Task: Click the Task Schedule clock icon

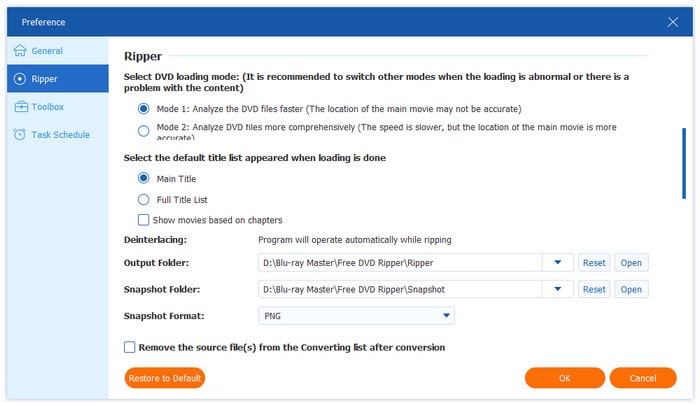Action: click(20, 135)
